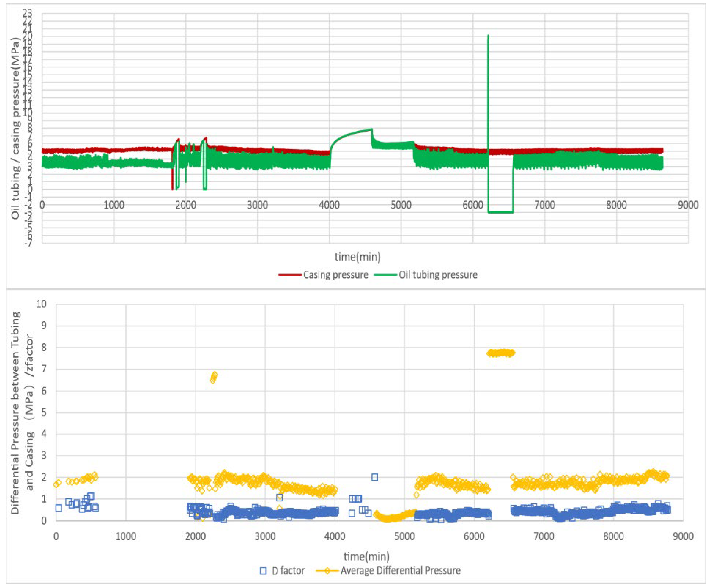
Task: Click the isolated blue square at value 2
Action: tap(374, 477)
